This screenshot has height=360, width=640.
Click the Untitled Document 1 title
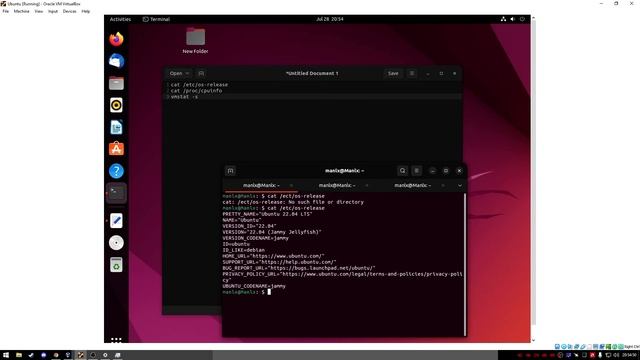click(x=312, y=73)
